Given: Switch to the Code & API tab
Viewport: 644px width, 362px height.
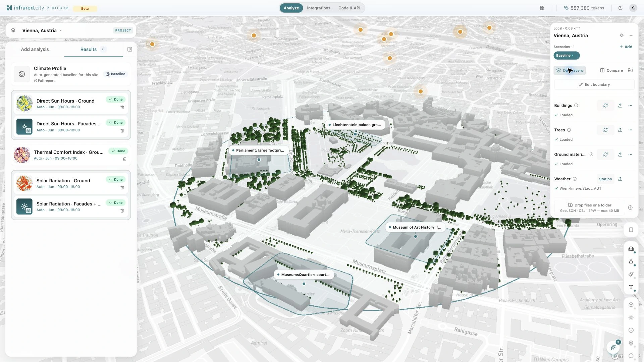Looking at the screenshot, I should pos(349,8).
